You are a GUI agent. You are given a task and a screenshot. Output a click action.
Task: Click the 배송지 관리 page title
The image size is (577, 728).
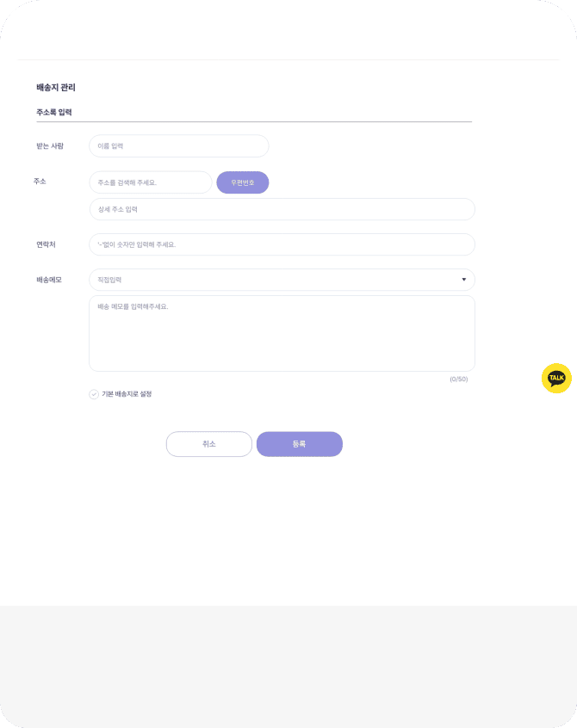(56, 88)
